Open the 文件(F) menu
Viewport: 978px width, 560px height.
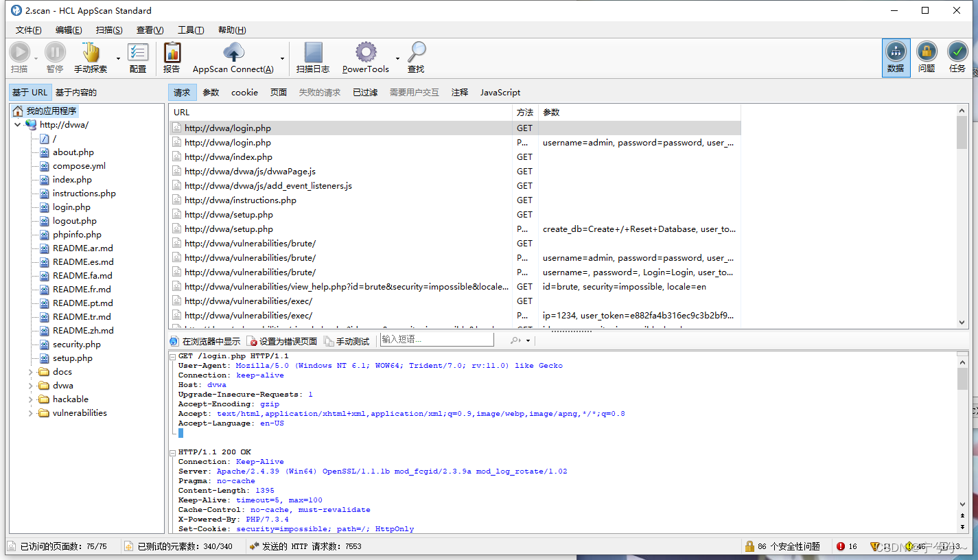point(28,30)
